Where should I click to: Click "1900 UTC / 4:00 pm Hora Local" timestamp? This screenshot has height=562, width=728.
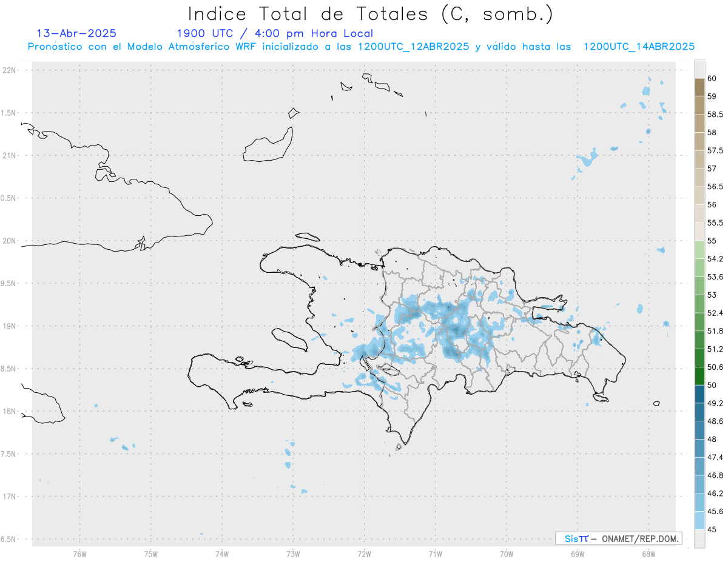pyautogui.click(x=275, y=33)
